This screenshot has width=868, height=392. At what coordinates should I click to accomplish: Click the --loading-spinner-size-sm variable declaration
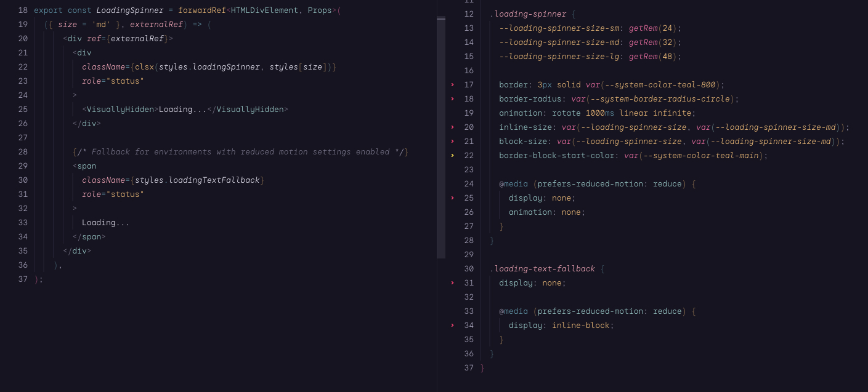(559, 28)
